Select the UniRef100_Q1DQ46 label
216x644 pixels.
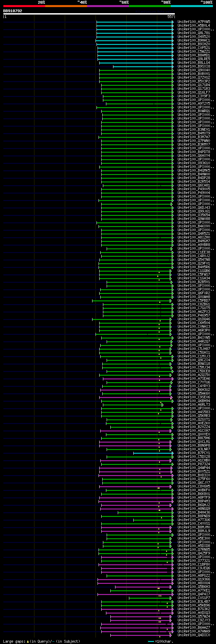194,319
